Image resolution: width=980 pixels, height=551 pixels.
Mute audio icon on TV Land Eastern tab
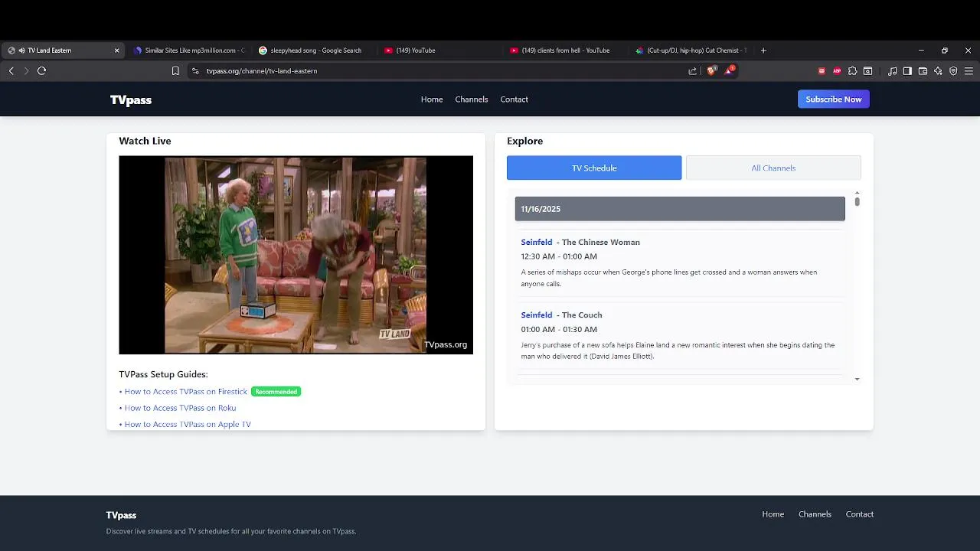(21, 51)
